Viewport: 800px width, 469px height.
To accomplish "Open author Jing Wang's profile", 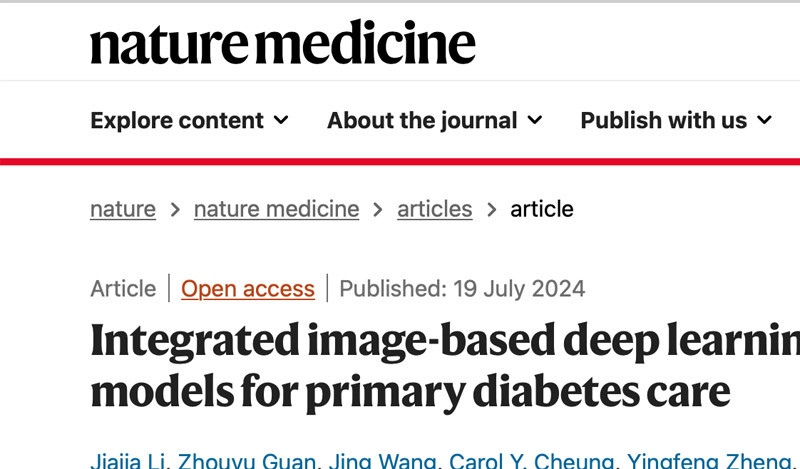I will click(x=382, y=461).
